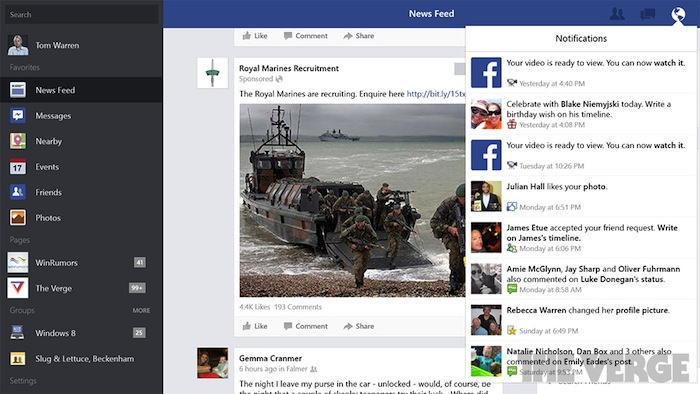Open James Etue friend request notification

pos(581,237)
